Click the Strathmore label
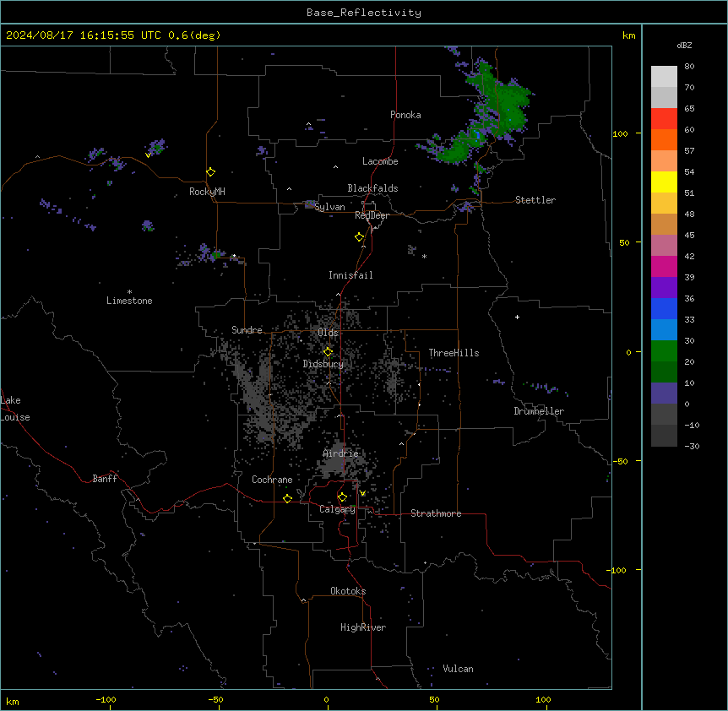Screen dimensions: 728x711 tap(436, 513)
